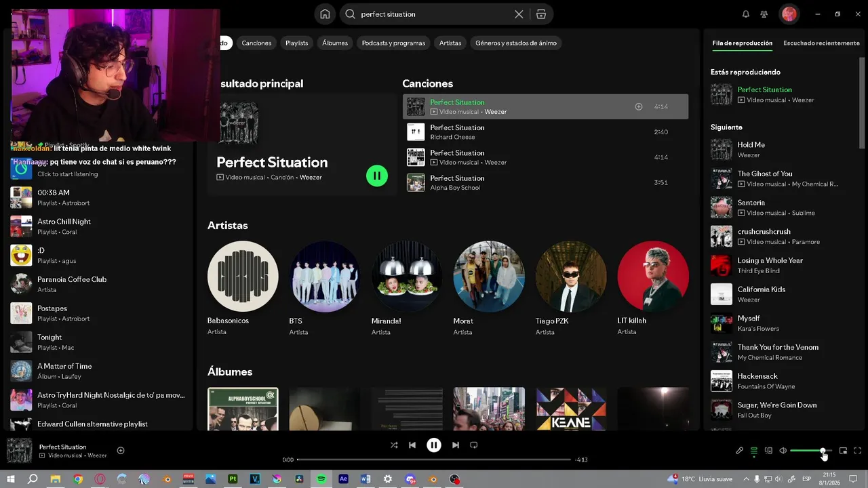This screenshot has width=868, height=488.
Task: Play crushcrushcrush in the queue
Action: [783, 237]
